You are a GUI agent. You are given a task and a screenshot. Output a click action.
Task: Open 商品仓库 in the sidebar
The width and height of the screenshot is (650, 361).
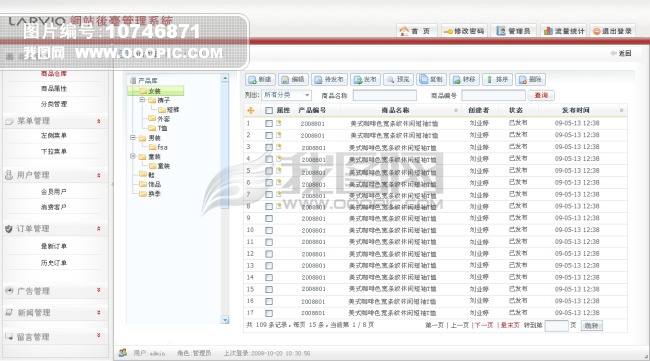click(54, 74)
